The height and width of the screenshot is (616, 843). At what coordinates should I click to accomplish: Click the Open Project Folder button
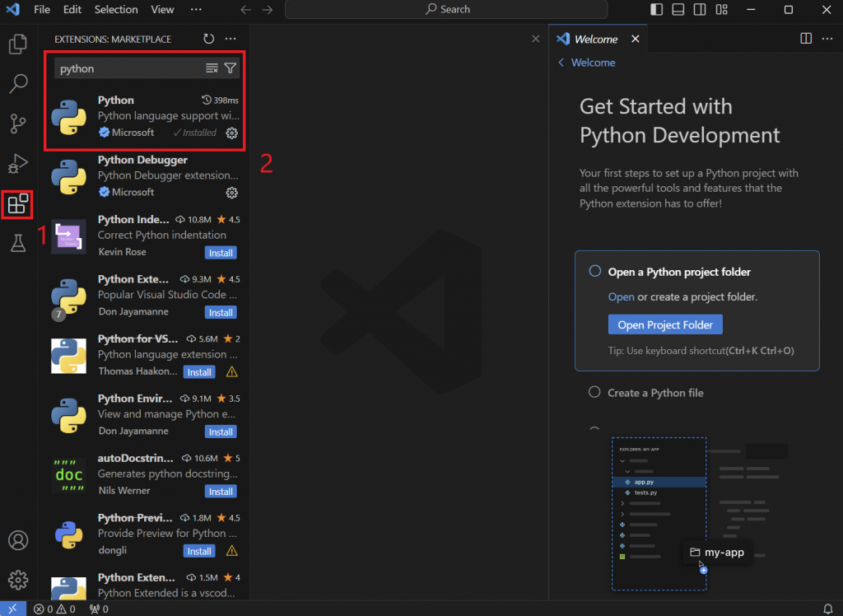665,325
